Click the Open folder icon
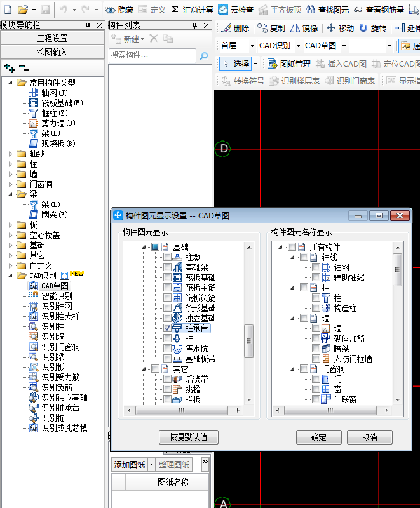Viewport: 420px width, 508px height. point(23,10)
